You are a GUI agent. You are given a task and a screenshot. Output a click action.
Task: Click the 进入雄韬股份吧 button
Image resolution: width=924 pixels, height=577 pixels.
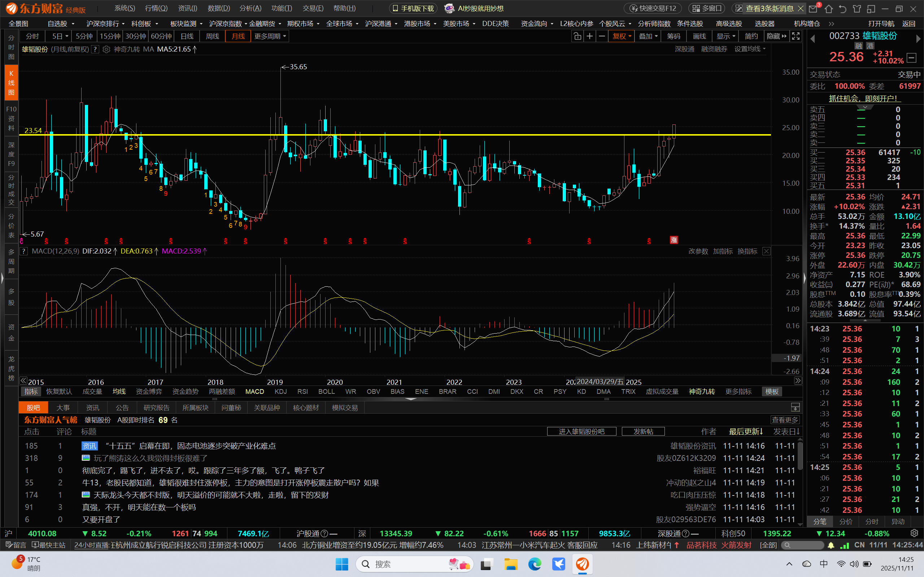click(581, 431)
